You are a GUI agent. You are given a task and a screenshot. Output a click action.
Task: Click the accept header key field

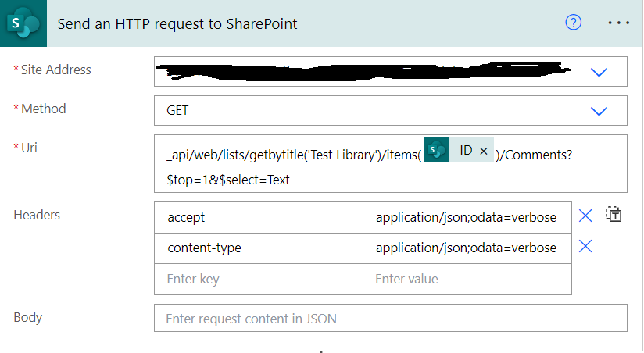[x=259, y=217]
